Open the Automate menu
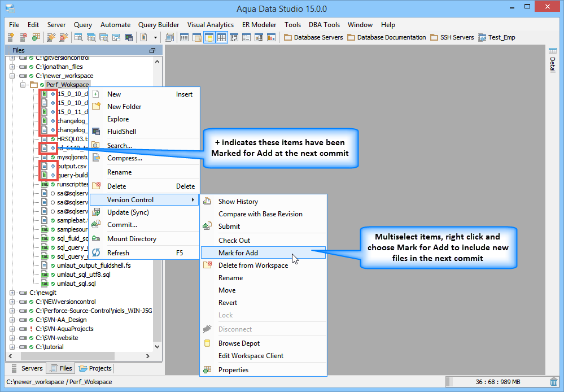Image resolution: width=564 pixels, height=392 pixels. tap(116, 24)
